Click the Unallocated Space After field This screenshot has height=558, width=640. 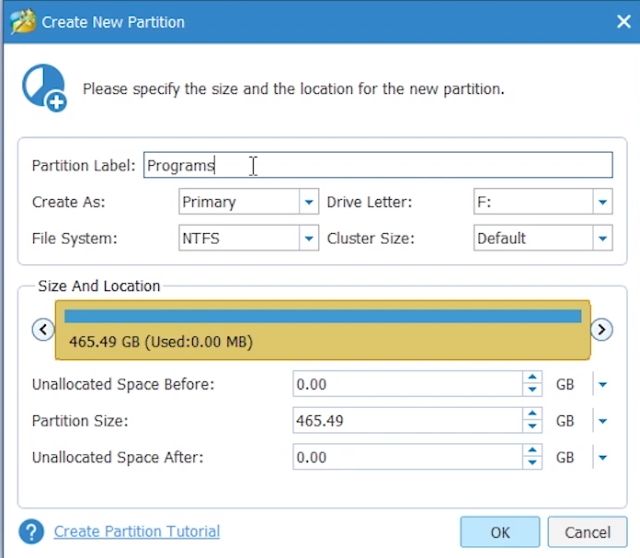click(407, 457)
